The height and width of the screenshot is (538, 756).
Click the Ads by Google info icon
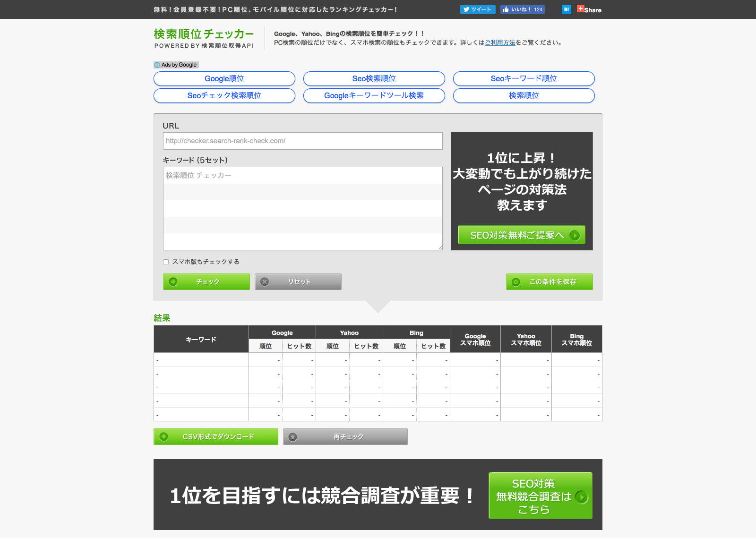pyautogui.click(x=157, y=65)
